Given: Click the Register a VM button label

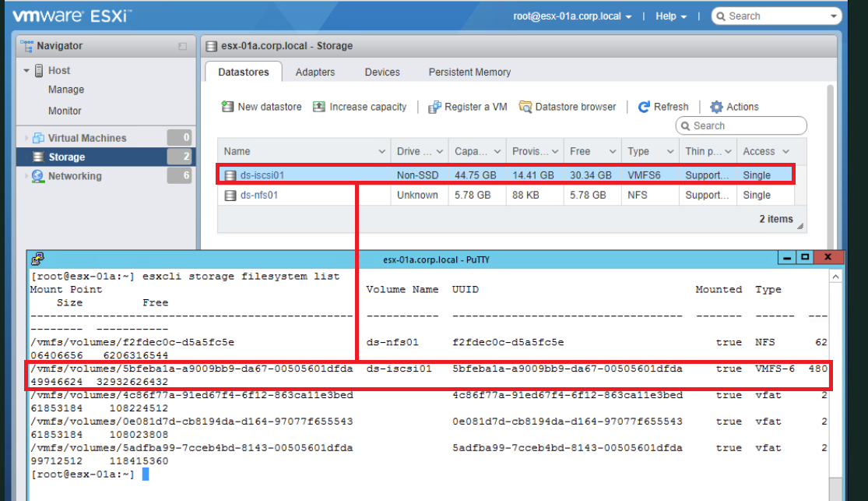Looking at the screenshot, I should click(476, 107).
